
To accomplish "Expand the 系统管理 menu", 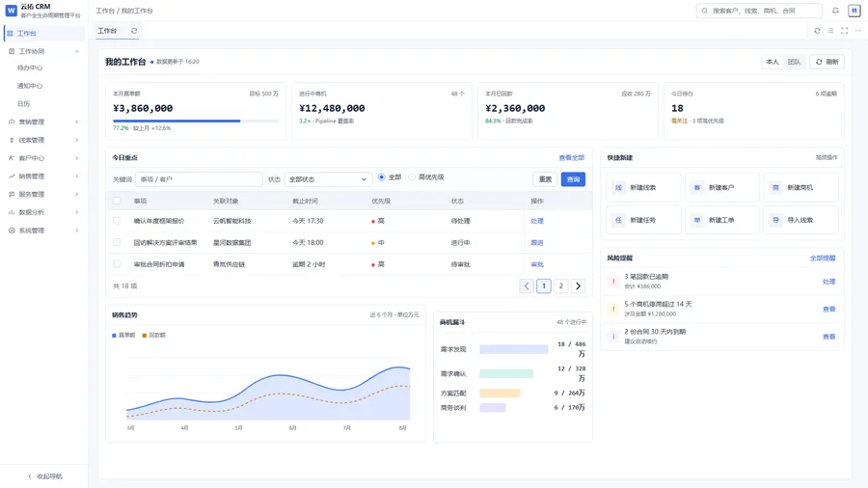I will 77,230.
